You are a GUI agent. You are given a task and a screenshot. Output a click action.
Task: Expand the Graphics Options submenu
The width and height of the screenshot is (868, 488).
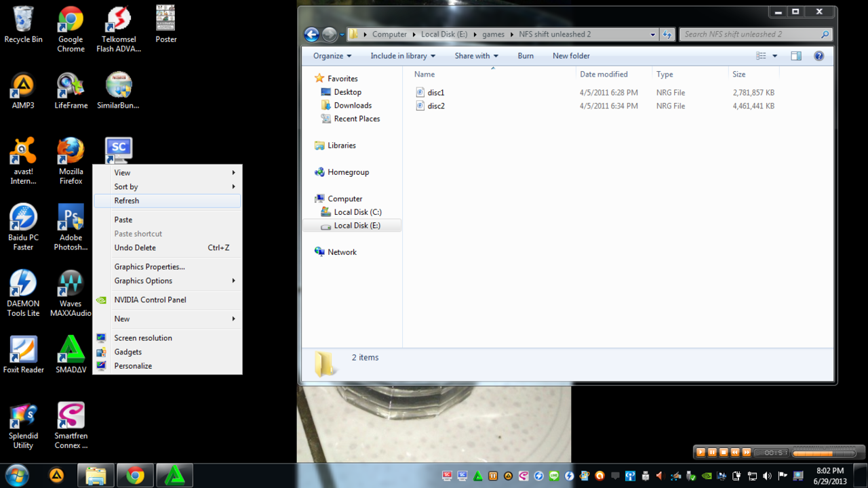pyautogui.click(x=167, y=281)
